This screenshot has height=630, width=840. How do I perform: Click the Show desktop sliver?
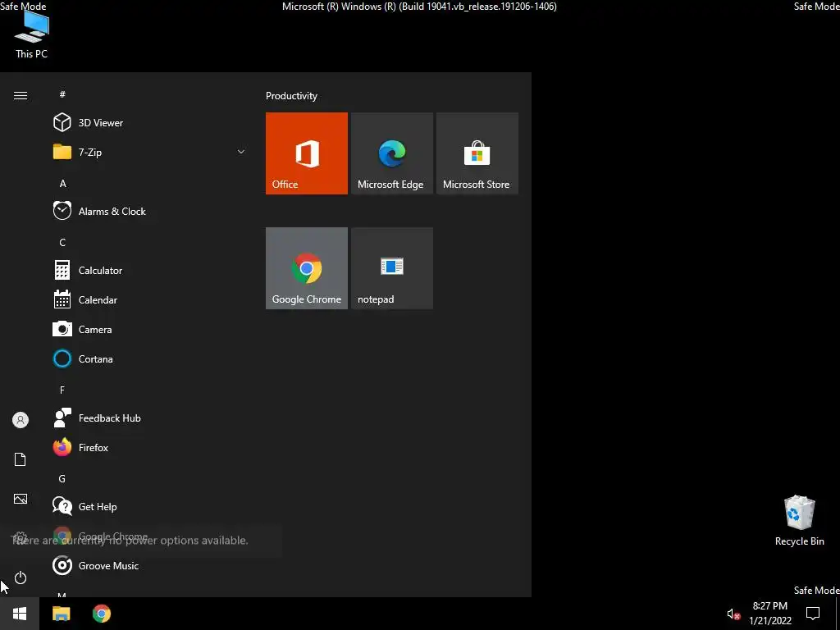(838, 614)
